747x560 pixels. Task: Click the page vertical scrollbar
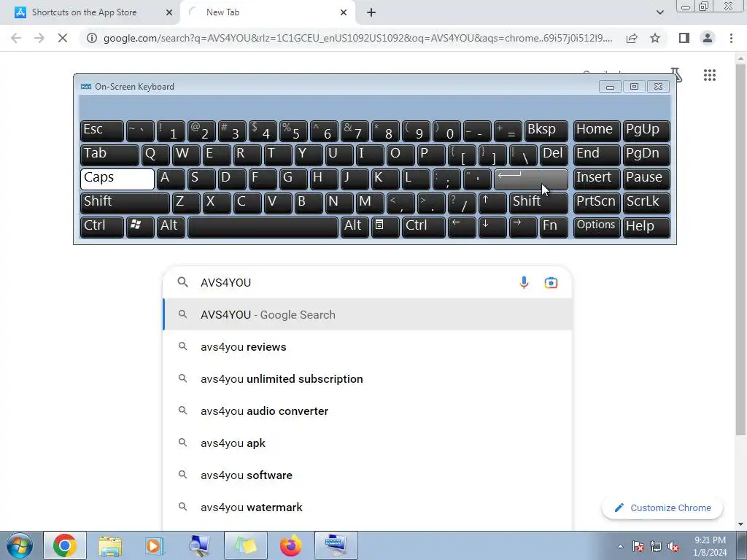tap(740, 248)
